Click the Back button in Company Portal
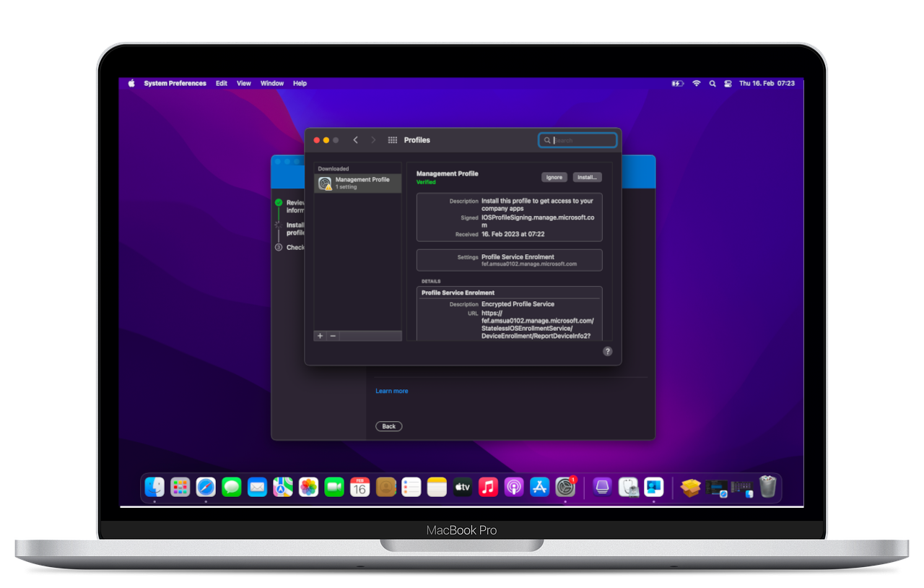Screen dimensions: 924x588 coord(388,426)
